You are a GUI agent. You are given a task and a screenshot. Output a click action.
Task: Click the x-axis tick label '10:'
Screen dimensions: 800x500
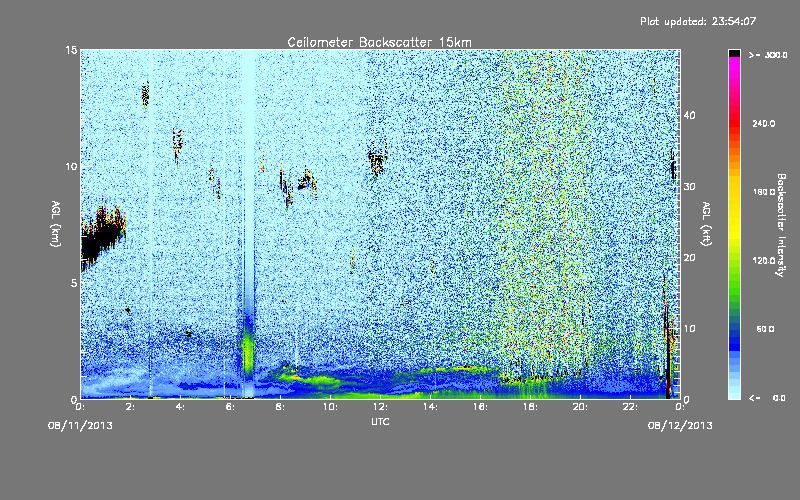330,407
